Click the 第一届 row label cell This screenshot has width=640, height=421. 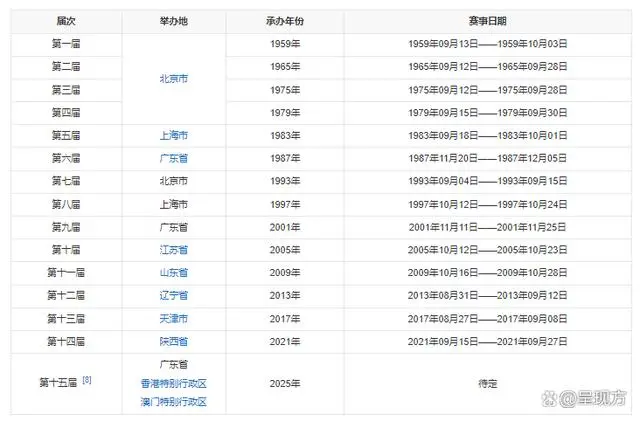coord(66,44)
